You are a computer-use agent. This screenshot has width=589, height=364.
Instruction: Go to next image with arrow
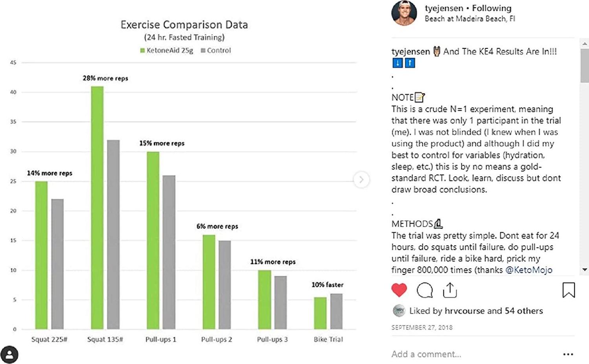point(361,180)
